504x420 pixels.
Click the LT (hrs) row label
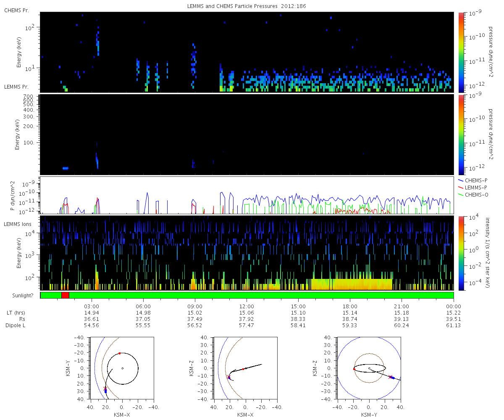click(x=16, y=313)
